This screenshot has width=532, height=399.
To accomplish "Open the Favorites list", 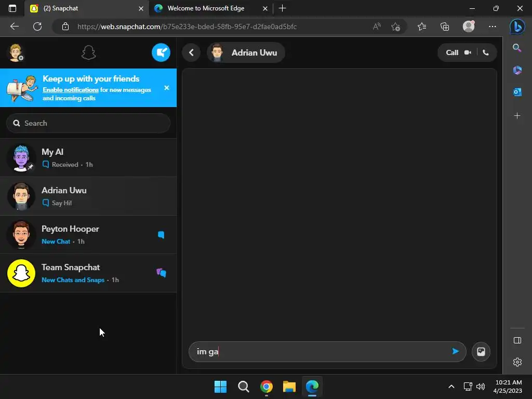I will coord(422,26).
